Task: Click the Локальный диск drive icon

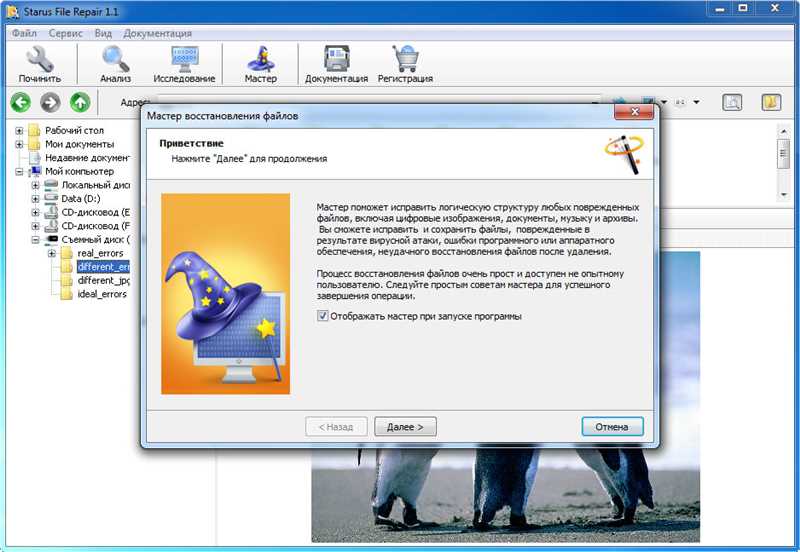Action: [51, 185]
